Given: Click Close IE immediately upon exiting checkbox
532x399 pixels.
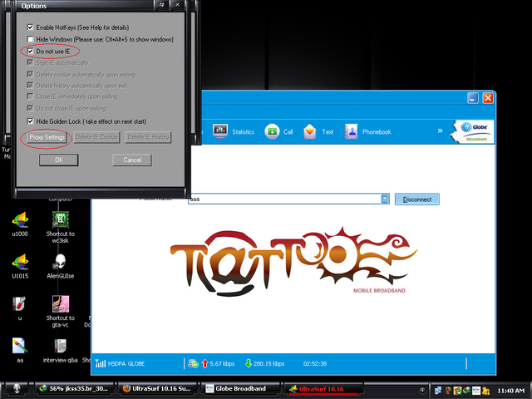Looking at the screenshot, I should tap(30, 96).
